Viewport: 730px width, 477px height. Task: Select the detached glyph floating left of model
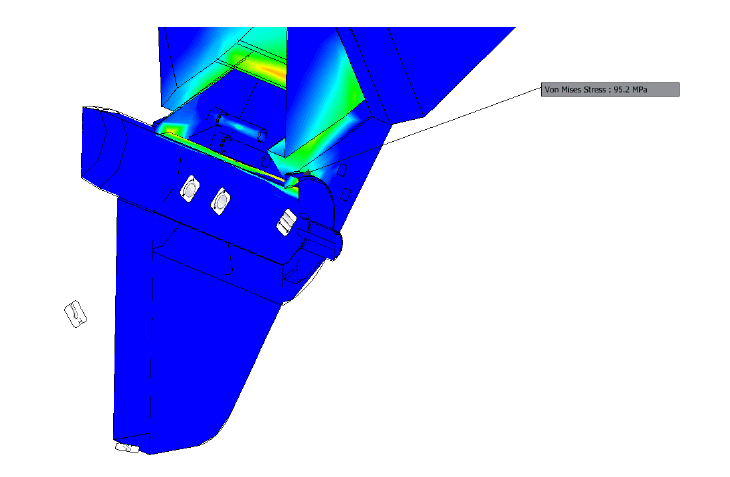73,313
